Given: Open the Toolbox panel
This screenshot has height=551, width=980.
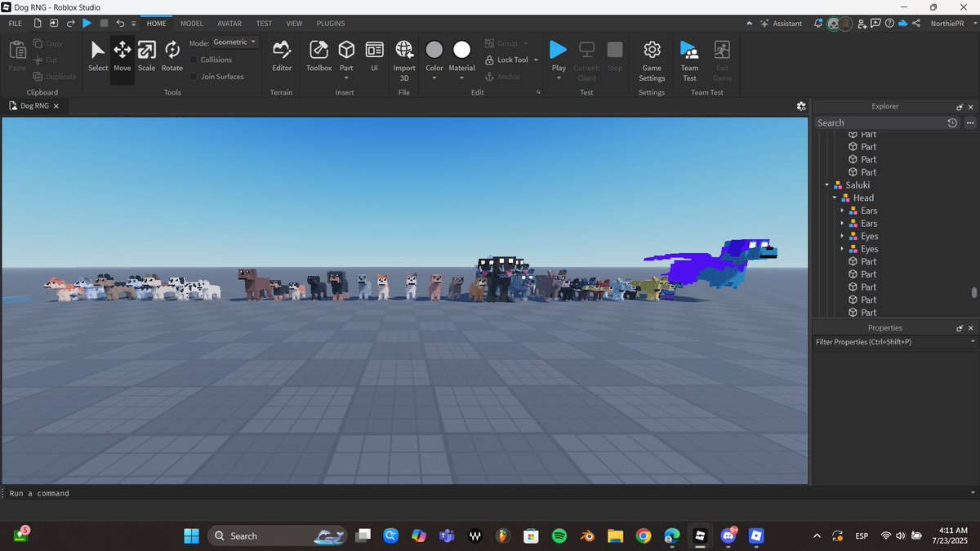Looking at the screenshot, I should tap(319, 56).
